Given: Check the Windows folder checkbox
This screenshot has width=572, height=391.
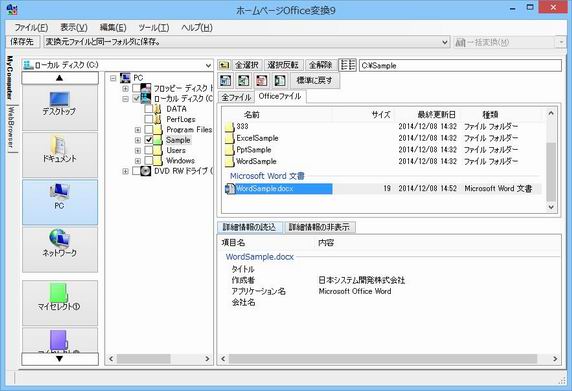Looking at the screenshot, I should (x=148, y=160).
